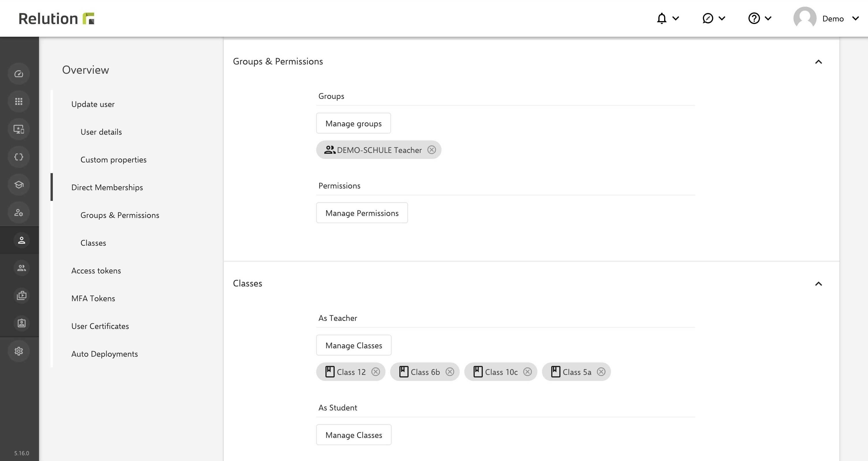Viewport: 868px width, 461px height.
Task: Open the notifications bell icon
Action: click(662, 18)
